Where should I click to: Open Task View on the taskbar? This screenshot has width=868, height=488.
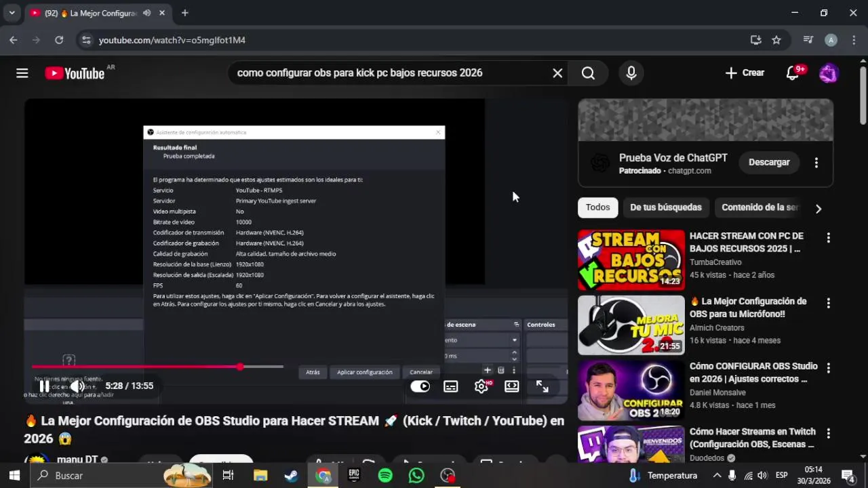click(229, 476)
